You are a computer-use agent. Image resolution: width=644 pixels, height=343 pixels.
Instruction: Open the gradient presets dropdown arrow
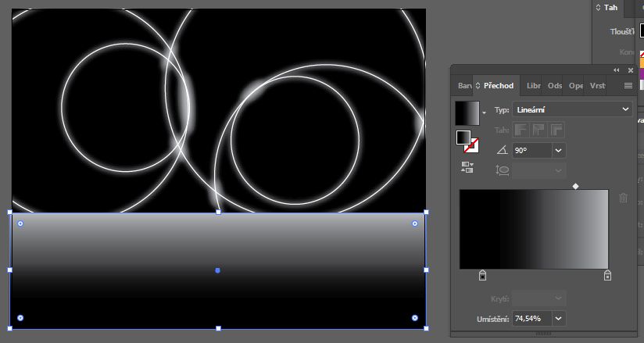pyautogui.click(x=484, y=113)
